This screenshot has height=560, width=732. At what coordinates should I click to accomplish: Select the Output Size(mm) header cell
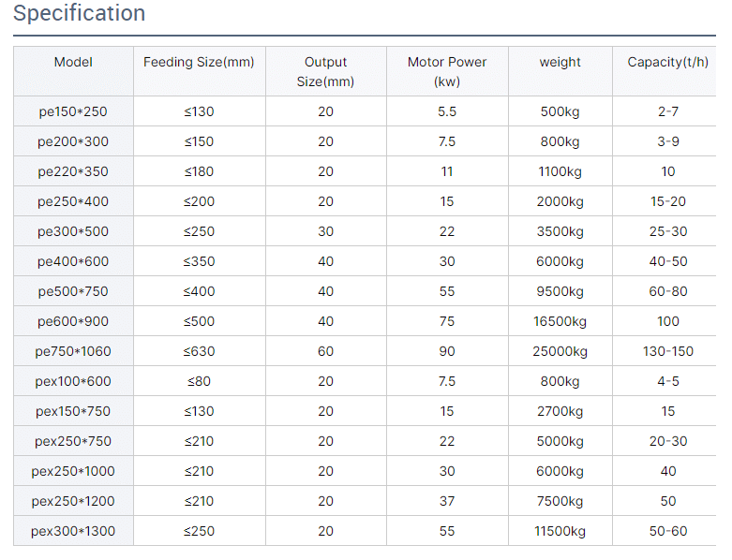click(325, 72)
